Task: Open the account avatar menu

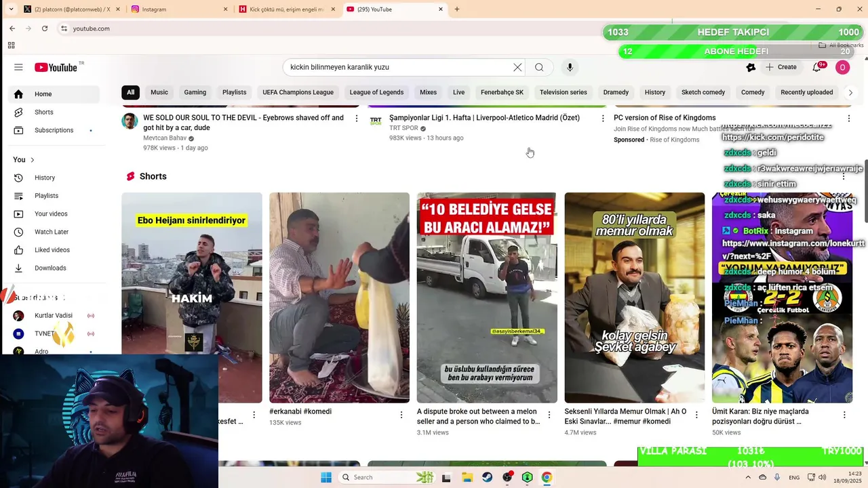Action: 842,67
